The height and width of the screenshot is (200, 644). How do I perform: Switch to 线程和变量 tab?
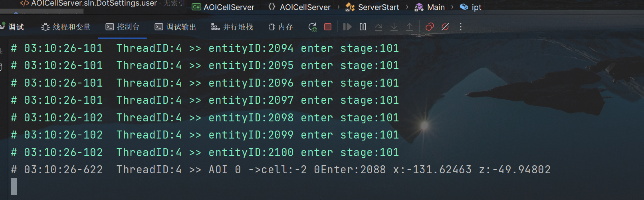[66, 27]
